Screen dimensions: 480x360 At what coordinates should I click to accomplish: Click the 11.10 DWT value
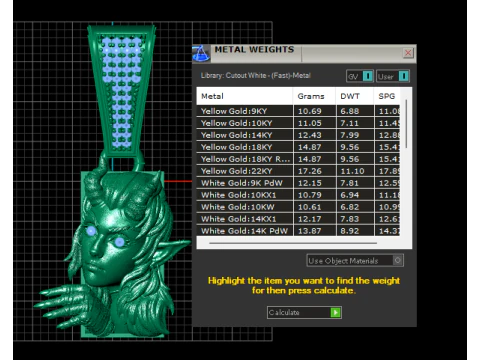352,171
